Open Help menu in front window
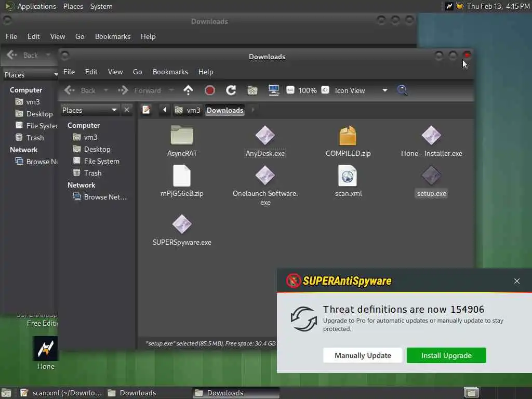This screenshot has height=399, width=532. pos(206,72)
